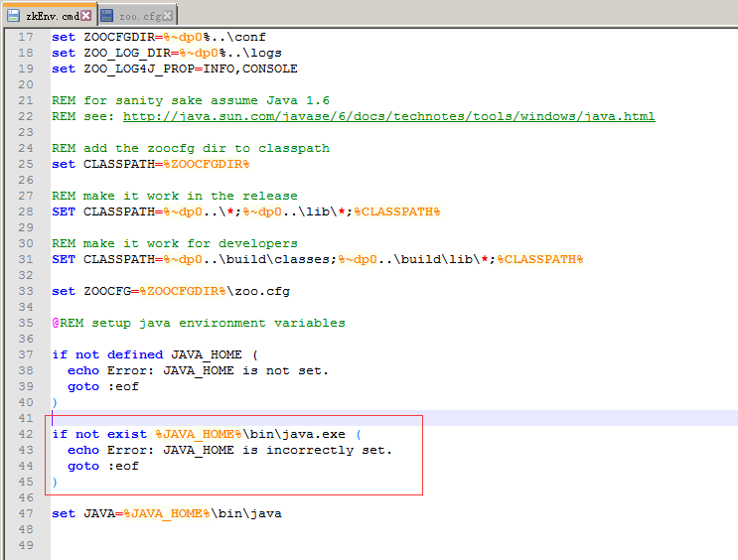Click line number 33 in gutter

pos(26,291)
